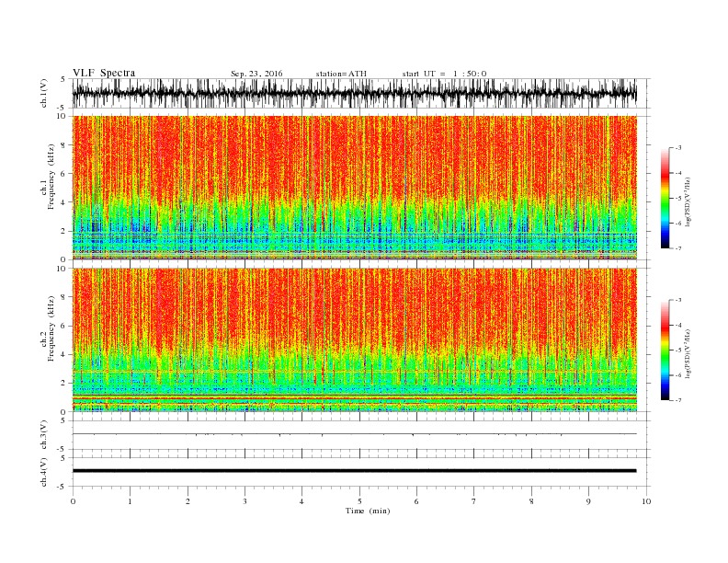Image resolution: width=728 pixels, height=563 pixels.
Task: Click the ch.1(V) waveform axis label
Action: (44, 93)
